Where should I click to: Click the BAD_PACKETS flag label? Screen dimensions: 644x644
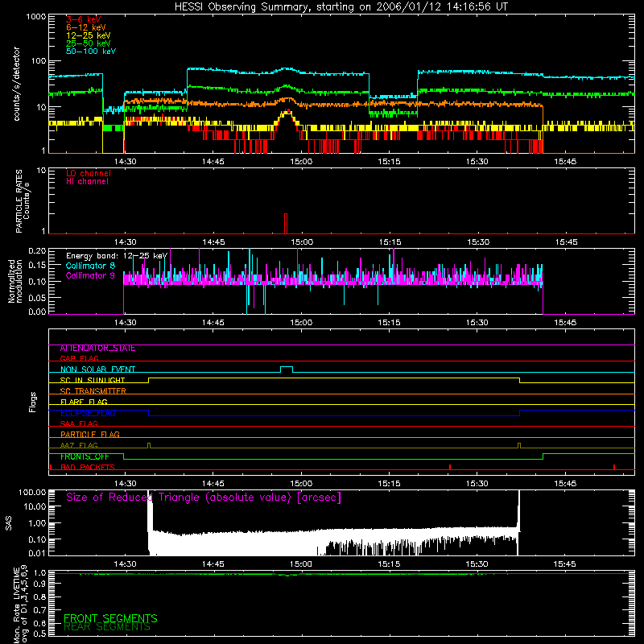pos(88,467)
